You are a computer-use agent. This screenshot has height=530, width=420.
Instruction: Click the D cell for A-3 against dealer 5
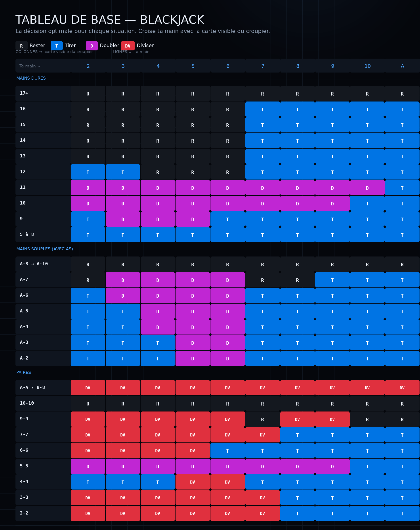[x=193, y=342]
